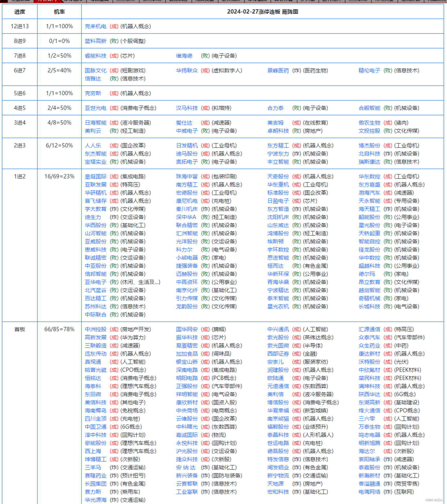This screenshot has width=447, height=504.
Task: Click 1/1=100% in the 5进6 row
Action: (x=59, y=93)
